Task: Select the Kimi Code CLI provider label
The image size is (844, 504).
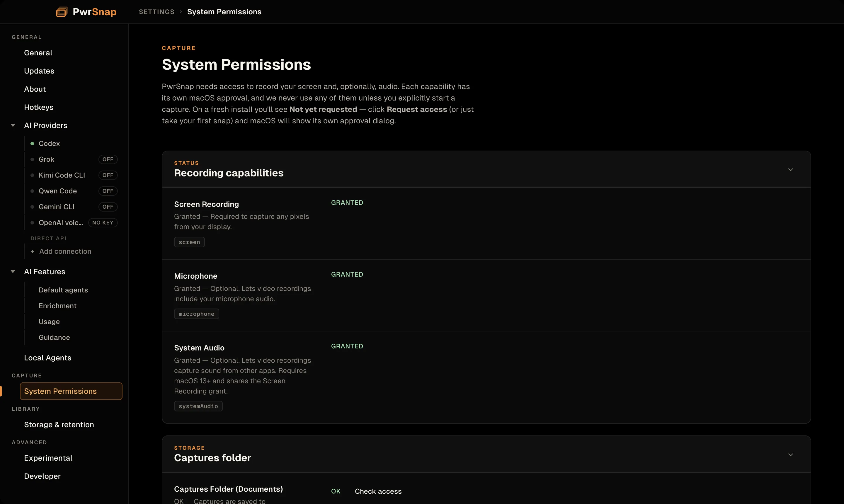Action: click(62, 175)
